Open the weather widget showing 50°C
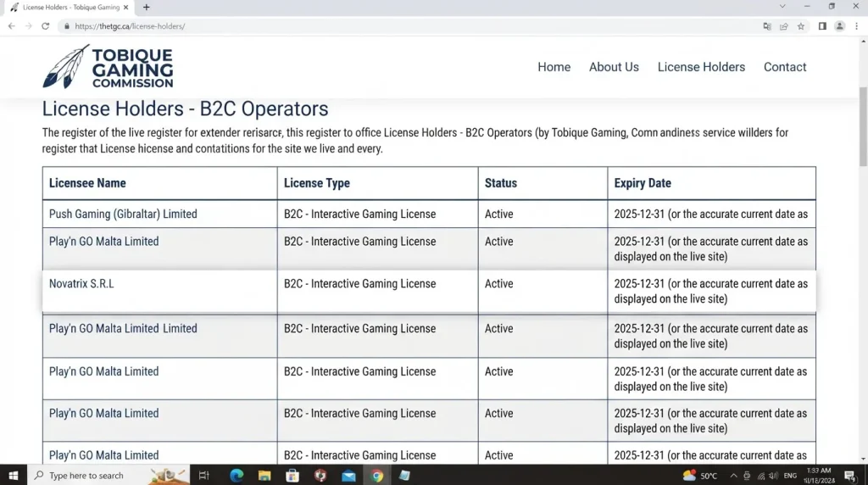The image size is (868, 485). (x=700, y=475)
